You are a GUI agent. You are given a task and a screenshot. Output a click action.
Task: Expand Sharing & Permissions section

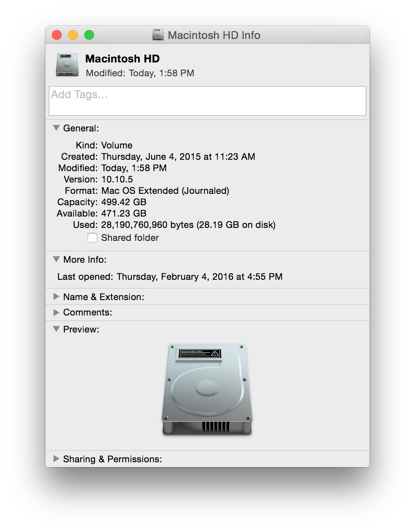click(56, 459)
